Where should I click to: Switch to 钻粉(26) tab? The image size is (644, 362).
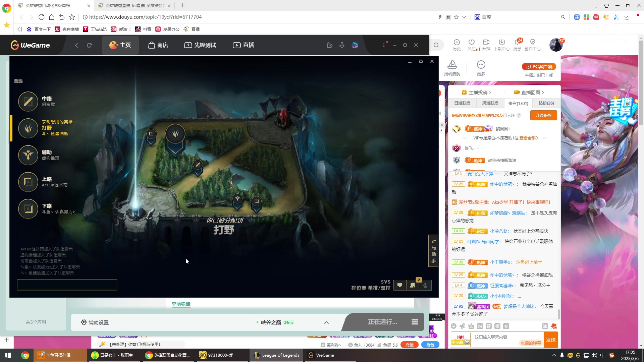coord(546,103)
